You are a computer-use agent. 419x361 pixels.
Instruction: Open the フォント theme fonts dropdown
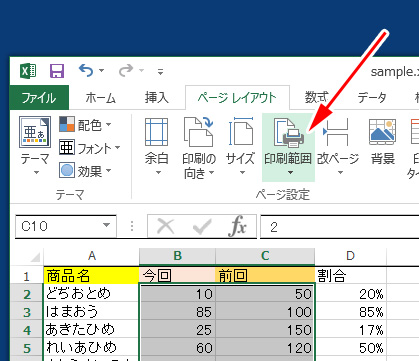tap(90, 148)
